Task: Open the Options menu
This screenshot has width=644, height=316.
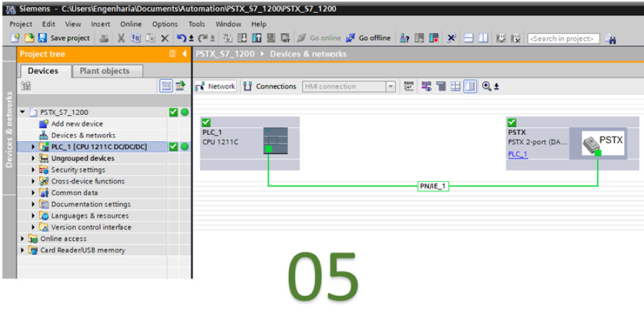Action: [x=165, y=24]
